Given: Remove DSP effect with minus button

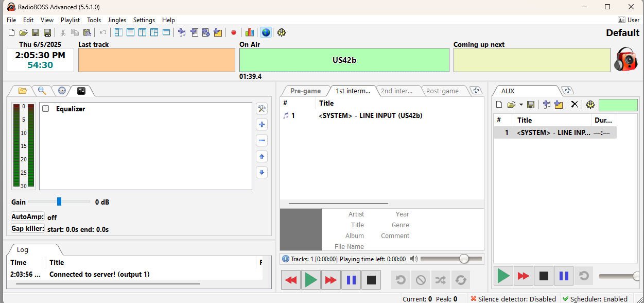Looking at the screenshot, I should click(262, 140).
